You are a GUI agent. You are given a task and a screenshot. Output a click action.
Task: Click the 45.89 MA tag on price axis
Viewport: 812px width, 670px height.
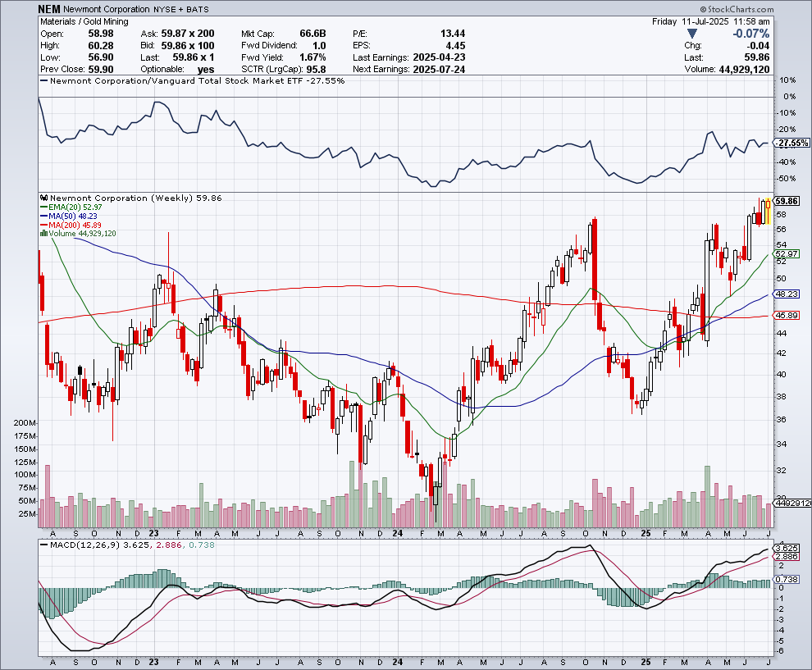point(786,316)
